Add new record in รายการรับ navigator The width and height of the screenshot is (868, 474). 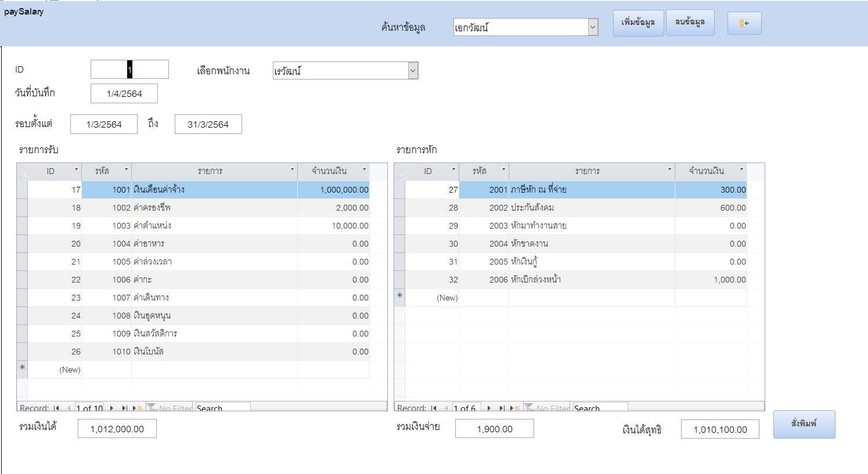pos(137,408)
